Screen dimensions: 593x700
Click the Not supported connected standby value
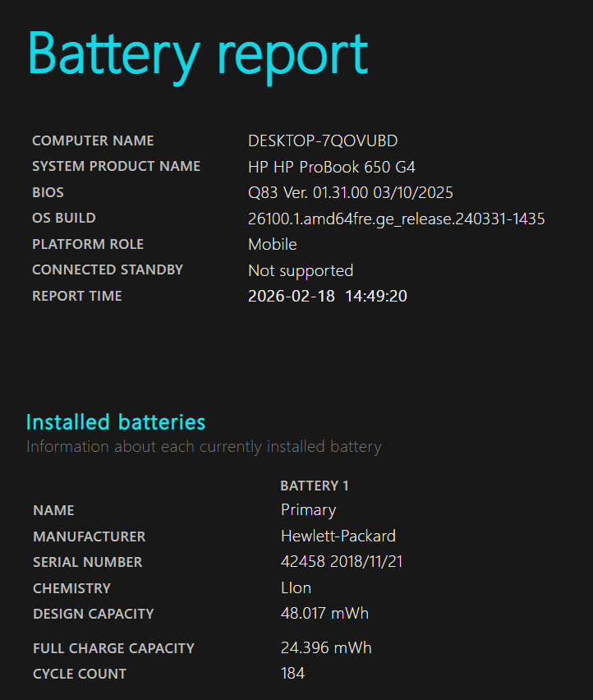pos(301,271)
